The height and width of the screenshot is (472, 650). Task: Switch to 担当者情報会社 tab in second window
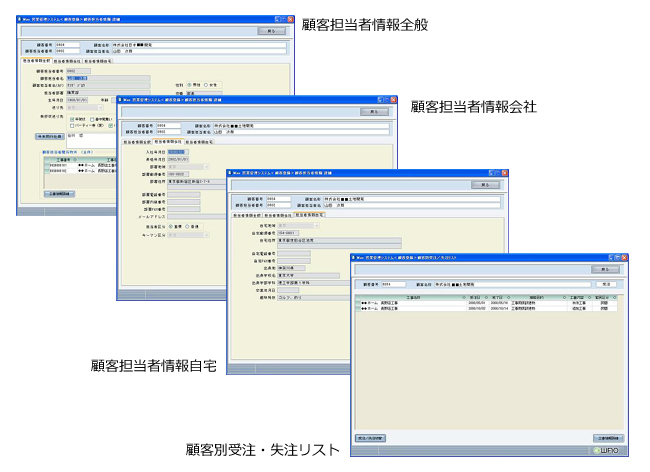[167, 142]
